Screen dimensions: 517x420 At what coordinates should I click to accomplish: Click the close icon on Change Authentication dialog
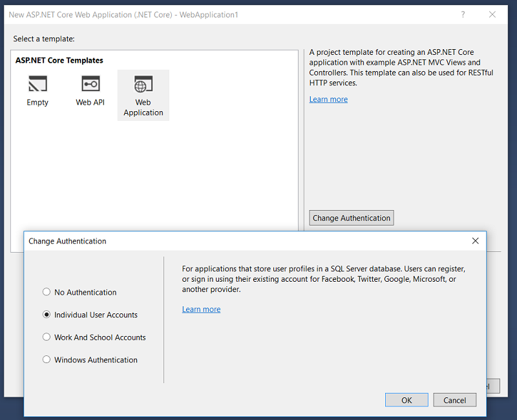(x=475, y=240)
